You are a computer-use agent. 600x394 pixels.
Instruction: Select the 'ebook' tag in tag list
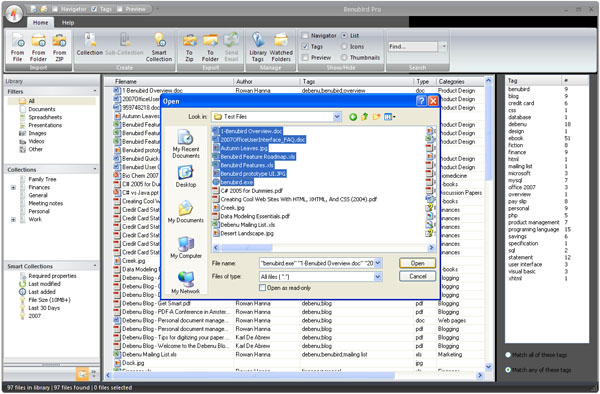point(515,138)
